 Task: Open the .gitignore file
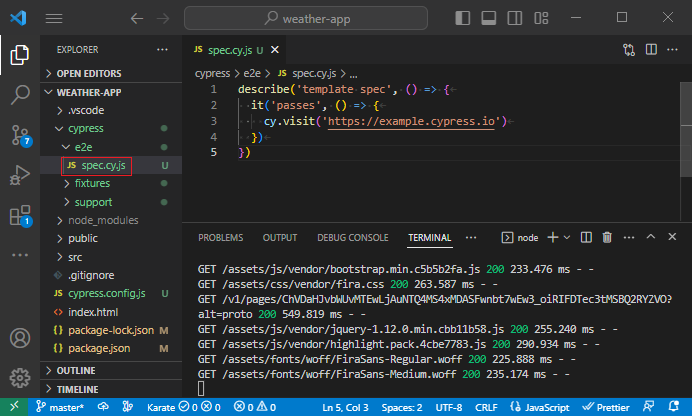pyautogui.click(x=111, y=275)
